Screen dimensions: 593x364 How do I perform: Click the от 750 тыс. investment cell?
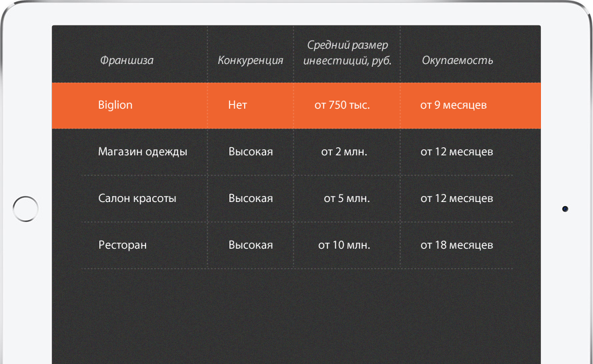click(342, 105)
